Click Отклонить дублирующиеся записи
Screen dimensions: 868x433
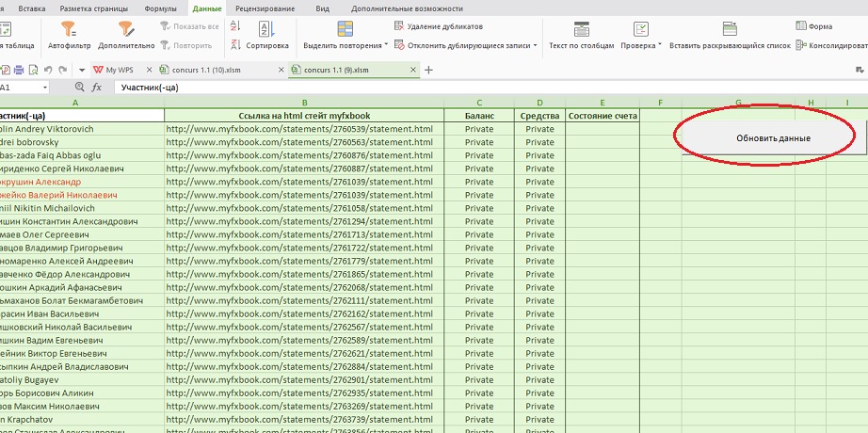point(463,45)
